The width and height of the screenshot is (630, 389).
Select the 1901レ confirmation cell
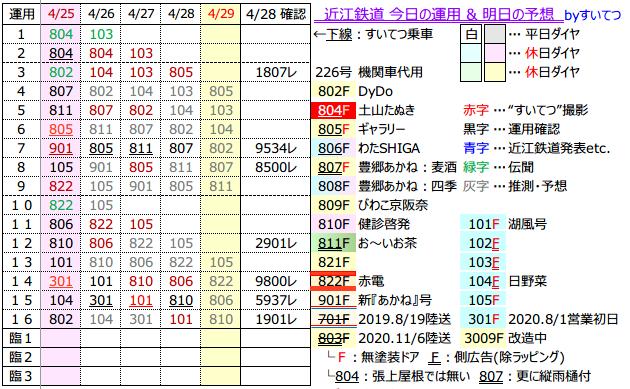[x=276, y=319]
